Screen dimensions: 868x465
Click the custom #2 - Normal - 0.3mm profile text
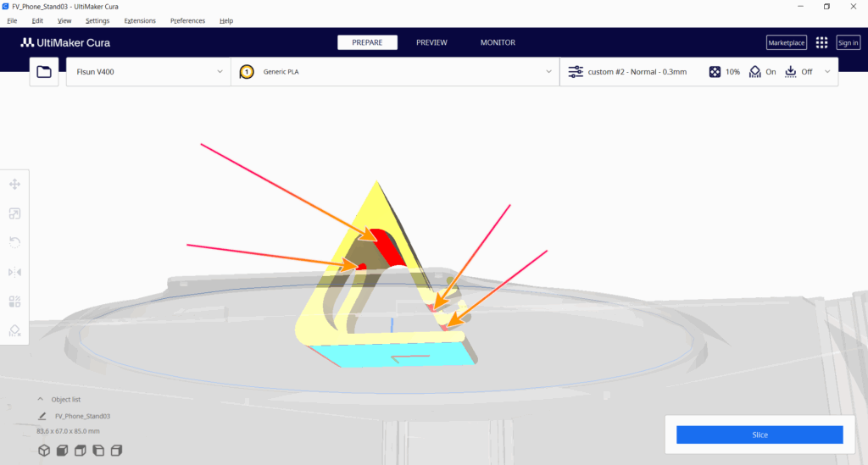[x=637, y=72]
